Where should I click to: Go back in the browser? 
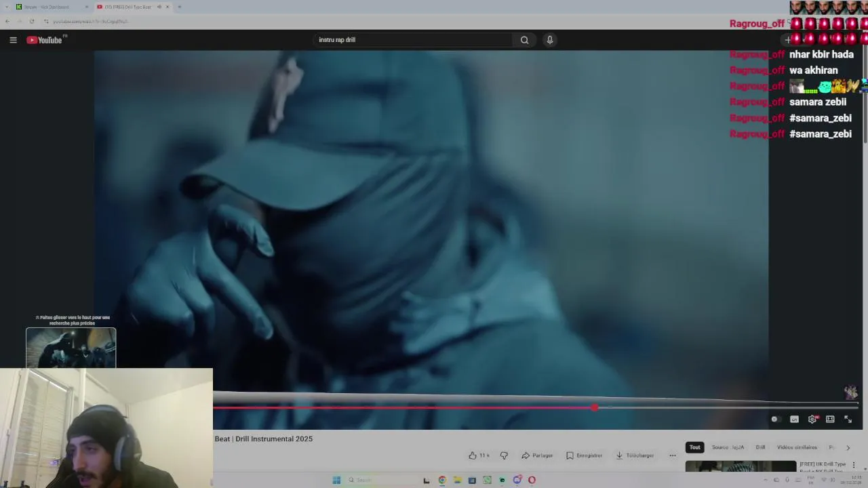click(x=7, y=21)
